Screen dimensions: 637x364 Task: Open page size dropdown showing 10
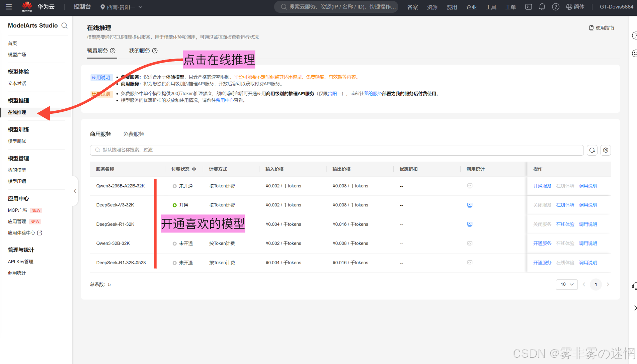567,284
